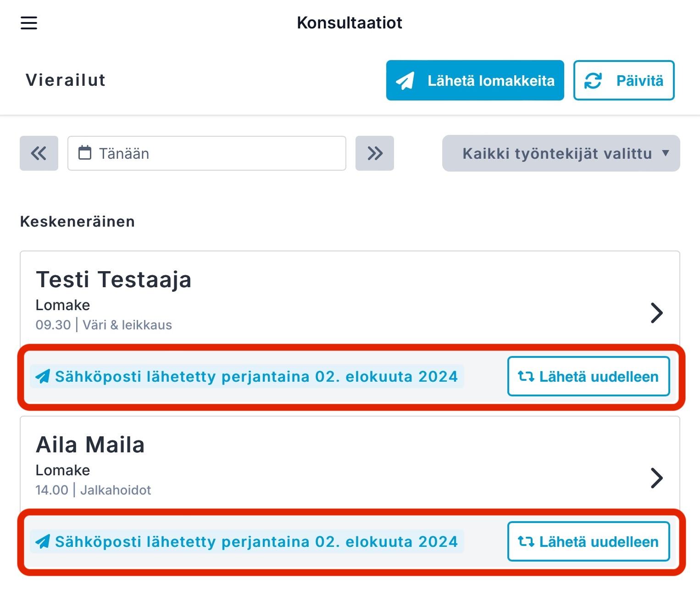700x601 pixels.
Task: Select the Testi Testaaja name heading
Action: [114, 279]
